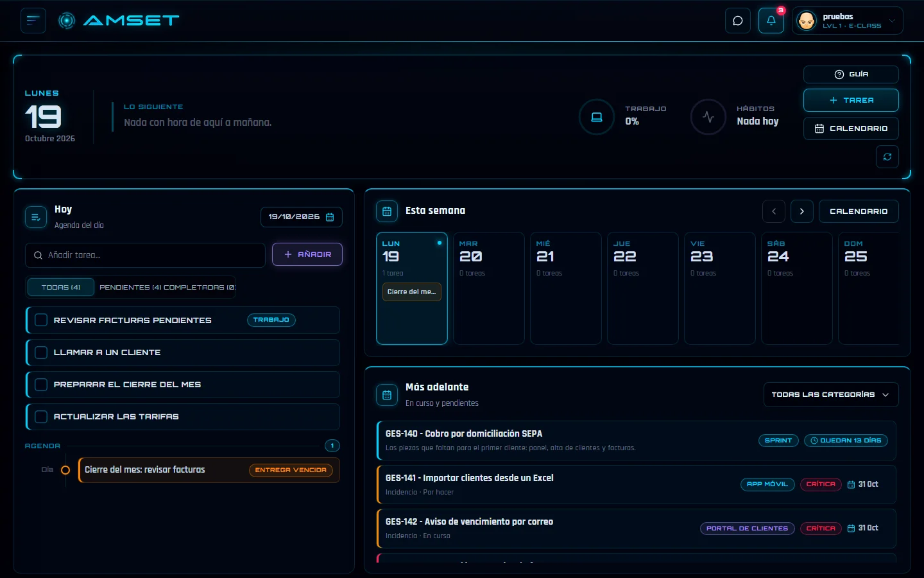Open the sidebar menu icon
This screenshot has height=578, width=924.
pyautogui.click(x=33, y=21)
